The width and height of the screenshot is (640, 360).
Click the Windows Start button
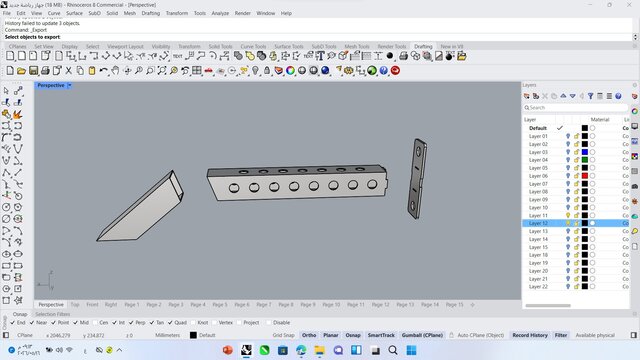(x=411, y=350)
